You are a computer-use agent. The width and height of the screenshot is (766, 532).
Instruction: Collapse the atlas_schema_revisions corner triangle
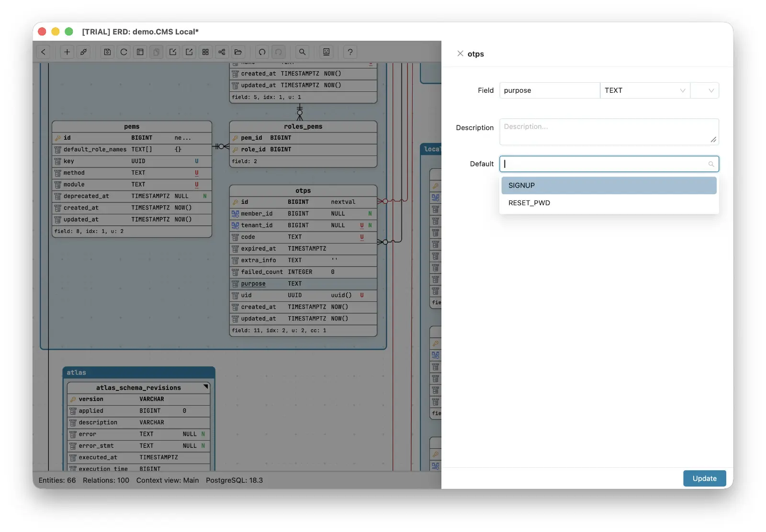pos(206,387)
